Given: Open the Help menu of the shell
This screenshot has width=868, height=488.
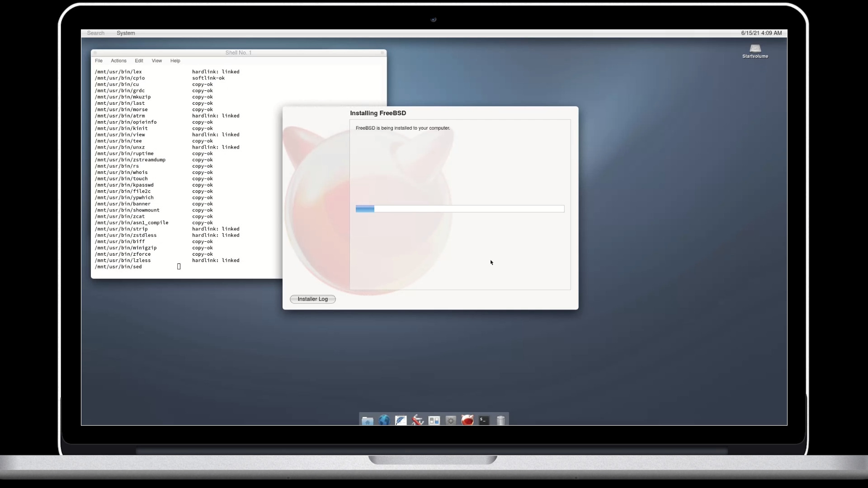Looking at the screenshot, I should (x=175, y=61).
